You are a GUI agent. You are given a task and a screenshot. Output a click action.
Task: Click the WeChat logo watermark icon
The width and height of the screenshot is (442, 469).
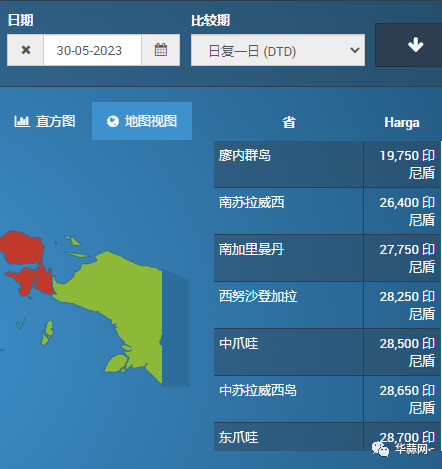[380, 449]
